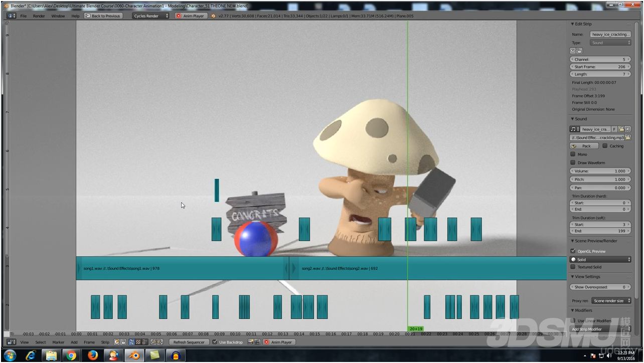Toggle strip mute eye icon in Edit Strip
Image resolution: width=644 pixels, height=363 pixels.
(x=573, y=51)
